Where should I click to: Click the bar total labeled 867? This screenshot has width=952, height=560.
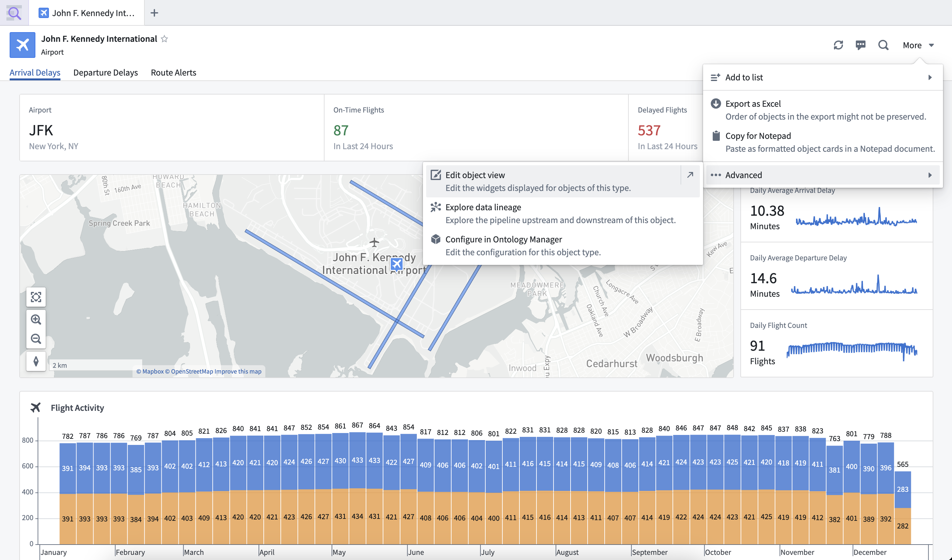pyautogui.click(x=357, y=425)
